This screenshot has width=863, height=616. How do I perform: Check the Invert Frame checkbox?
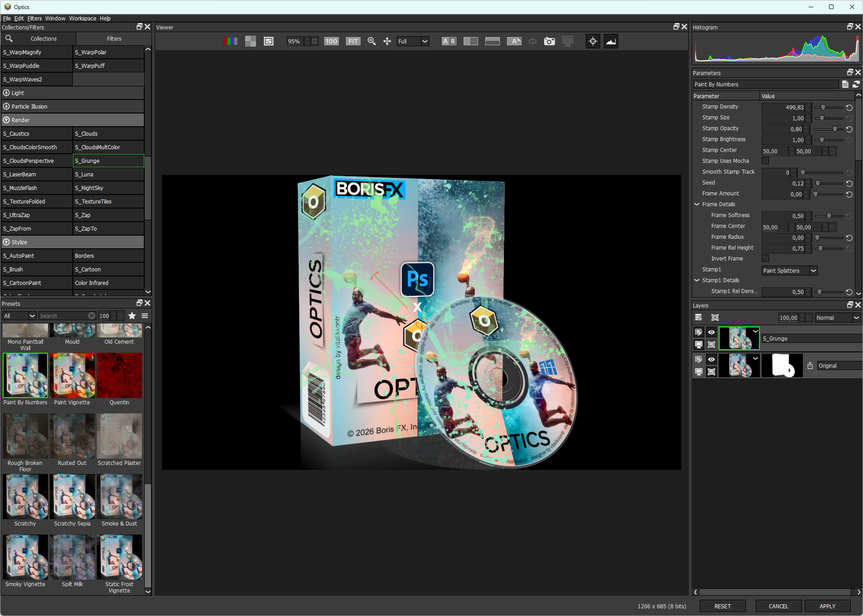click(x=765, y=258)
